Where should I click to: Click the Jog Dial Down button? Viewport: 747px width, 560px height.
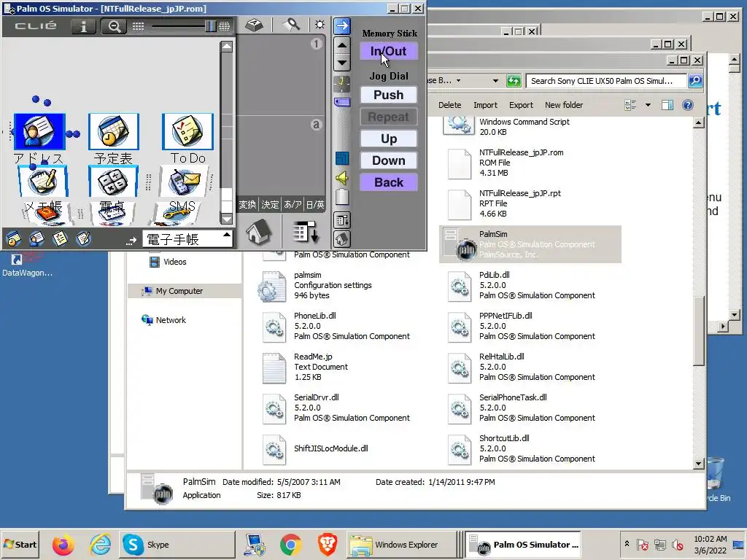389,160
